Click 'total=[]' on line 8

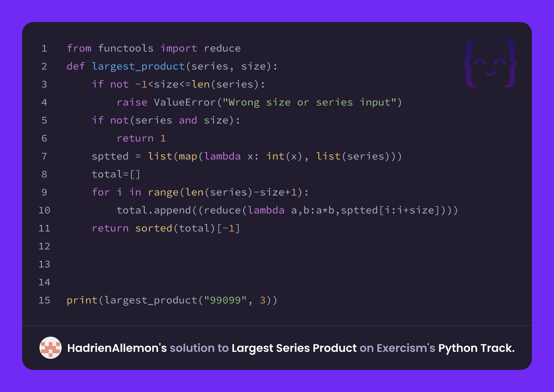point(116,174)
